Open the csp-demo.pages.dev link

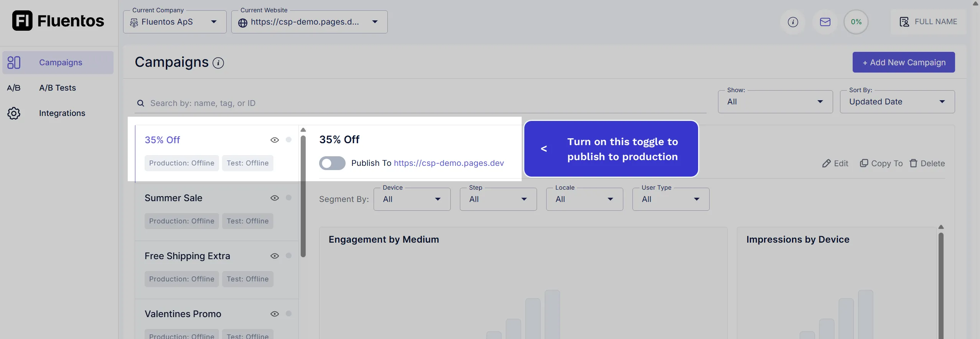(449, 163)
